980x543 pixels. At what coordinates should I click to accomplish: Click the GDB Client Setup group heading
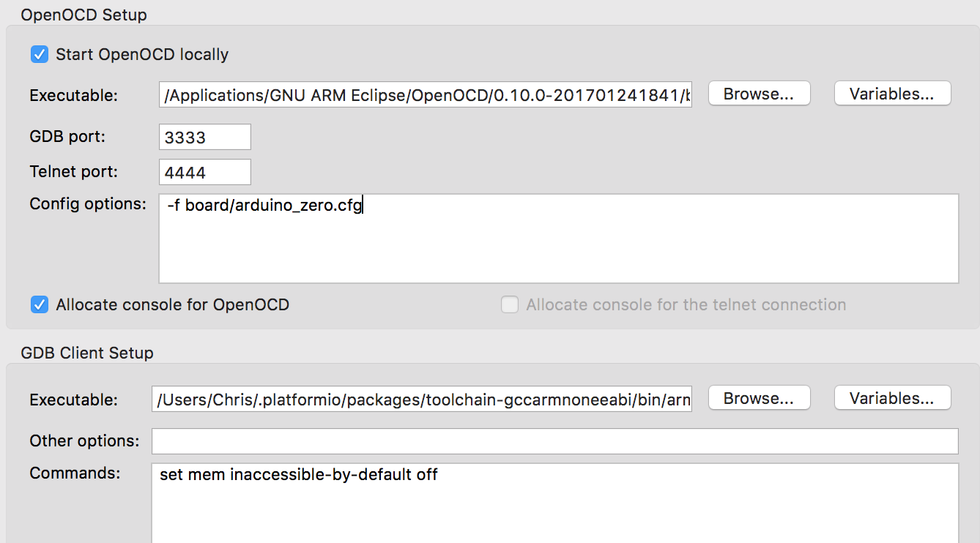[87, 353]
